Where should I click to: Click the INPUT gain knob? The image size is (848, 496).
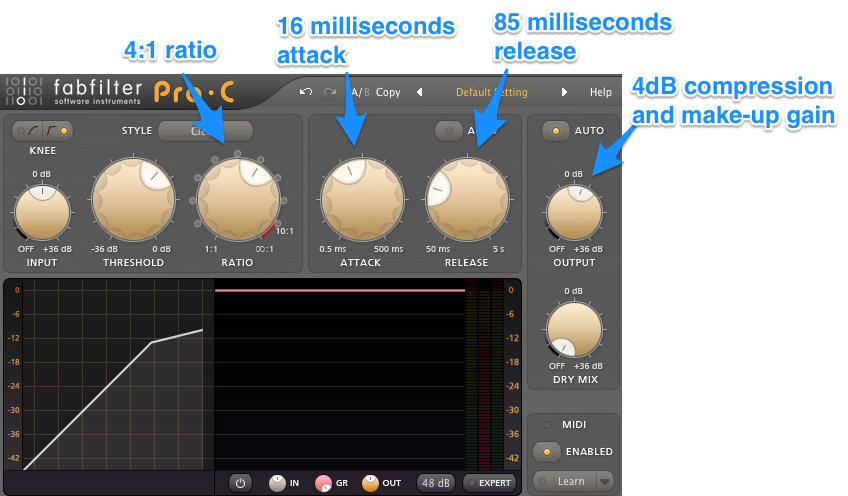42,212
